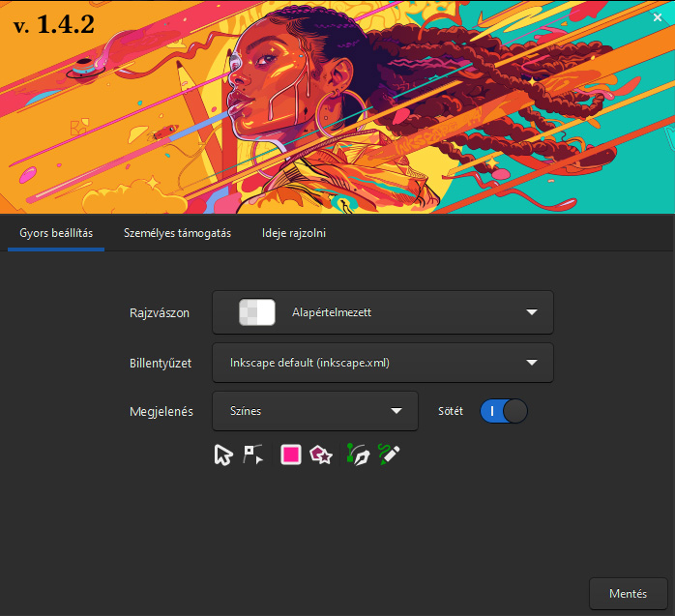Click the Pen Bezier tool icon
Viewport: 675px width, 616px height.
(358, 455)
